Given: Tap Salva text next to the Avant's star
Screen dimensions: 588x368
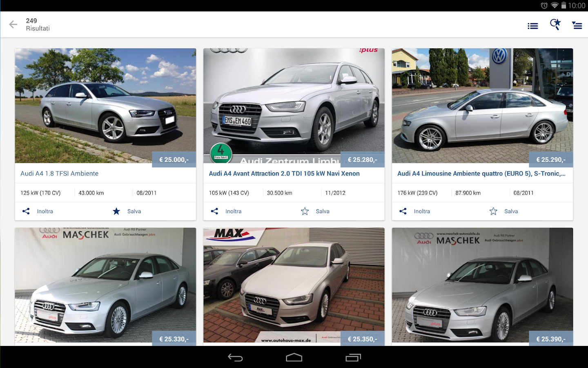Looking at the screenshot, I should (x=322, y=211).
